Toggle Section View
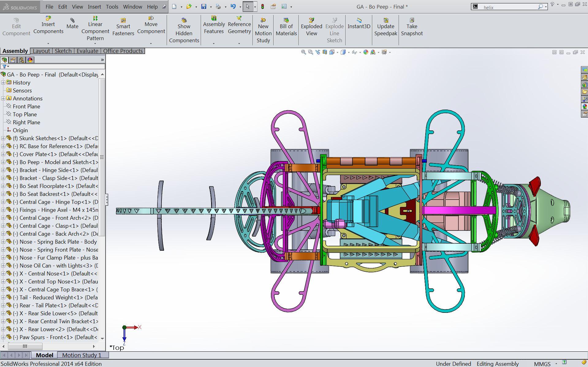 (324, 52)
